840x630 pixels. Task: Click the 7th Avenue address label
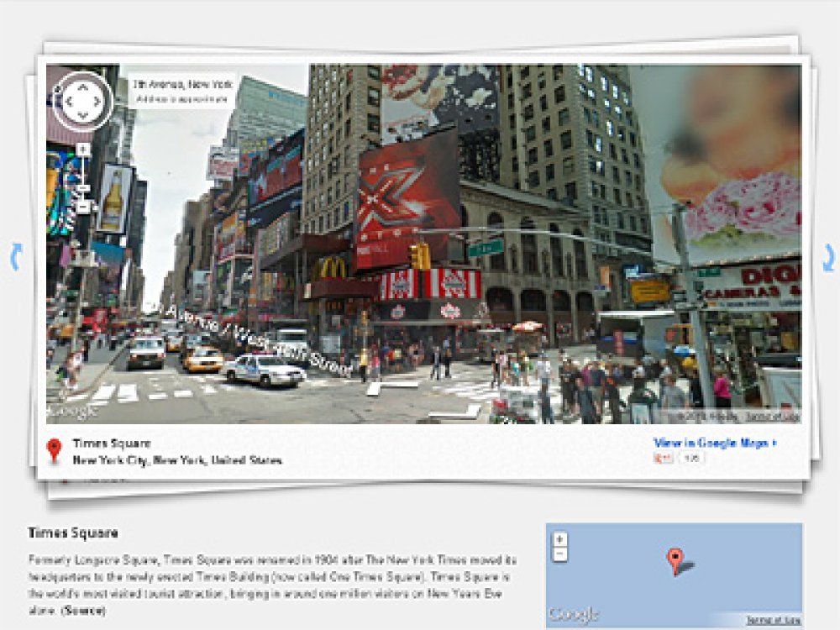pos(175,85)
